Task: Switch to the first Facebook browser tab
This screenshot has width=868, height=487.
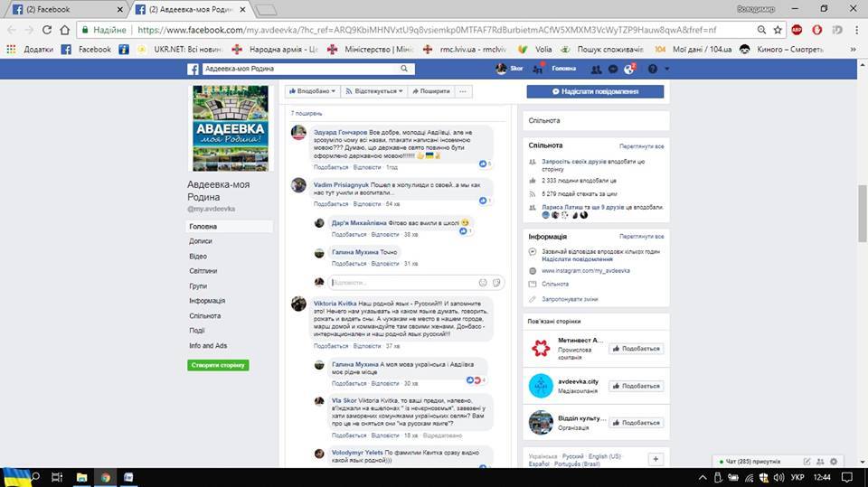Action: [63, 9]
